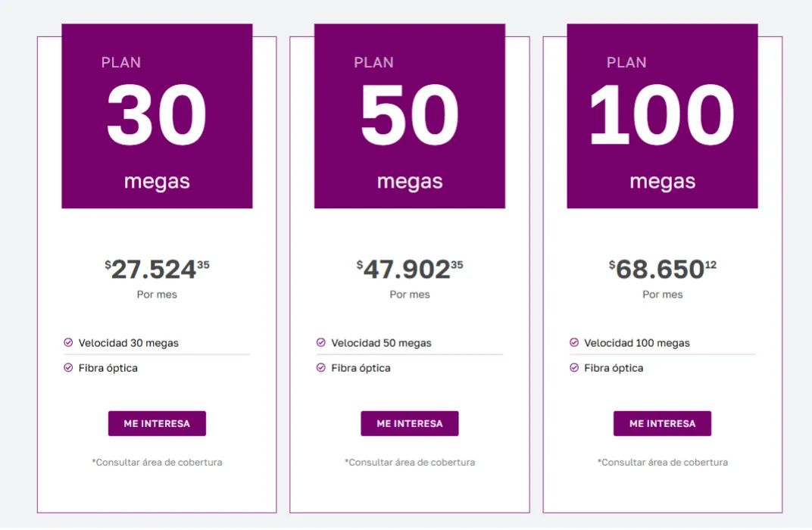
Task: Click the $68.650 monthly price
Action: click(x=662, y=269)
